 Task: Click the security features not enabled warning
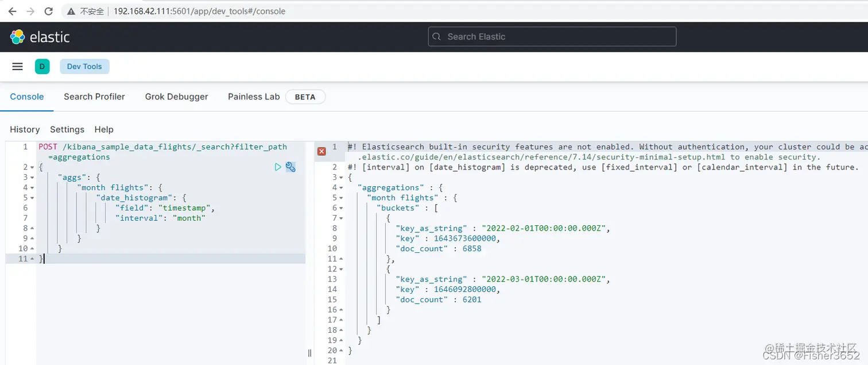(x=607, y=152)
